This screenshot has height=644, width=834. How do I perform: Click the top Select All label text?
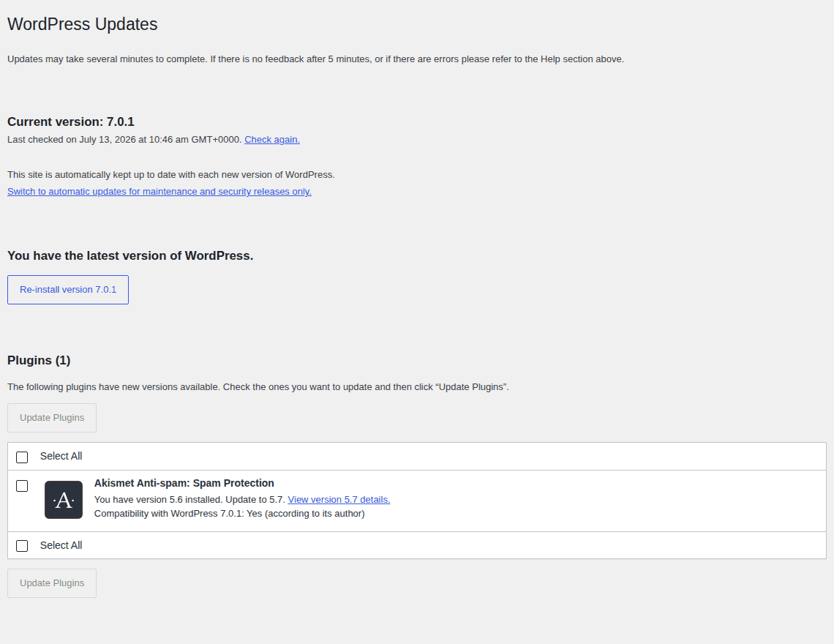coord(61,456)
